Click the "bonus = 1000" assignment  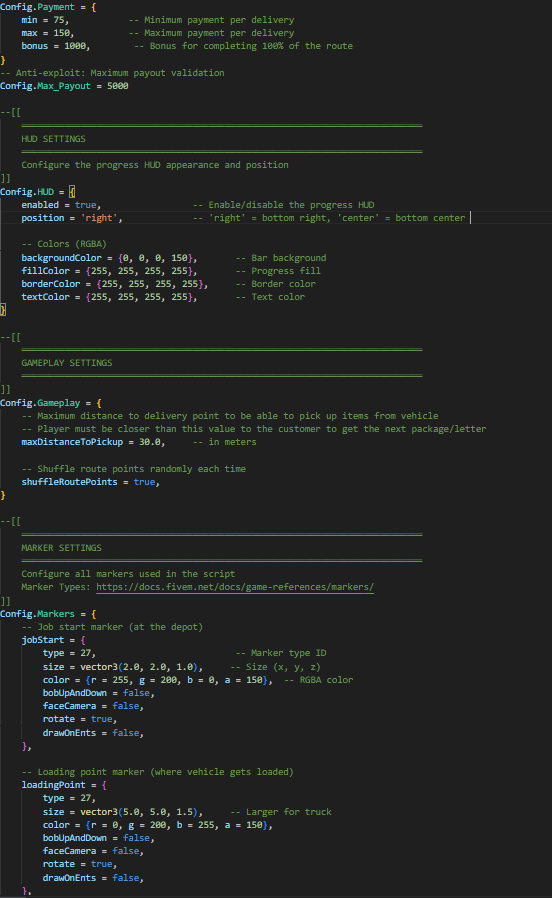coord(56,46)
